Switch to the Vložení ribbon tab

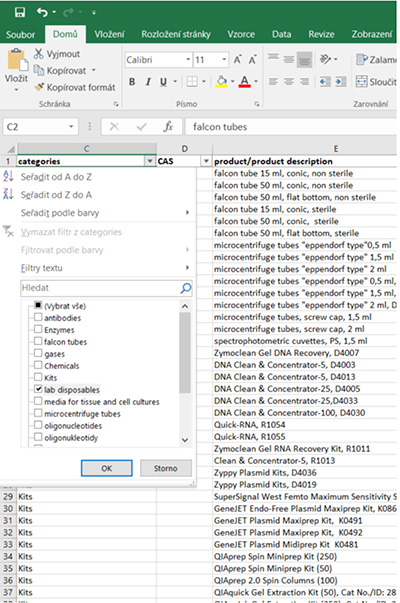point(110,34)
